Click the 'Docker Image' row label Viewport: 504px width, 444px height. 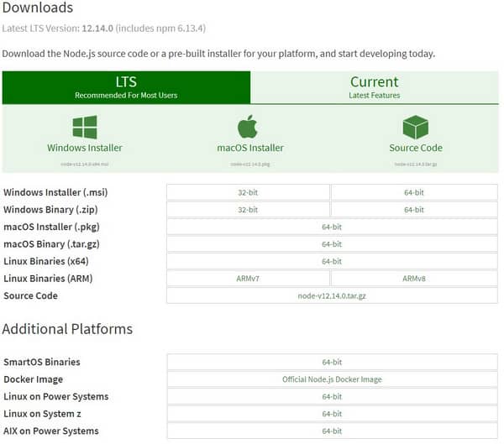coord(33,379)
